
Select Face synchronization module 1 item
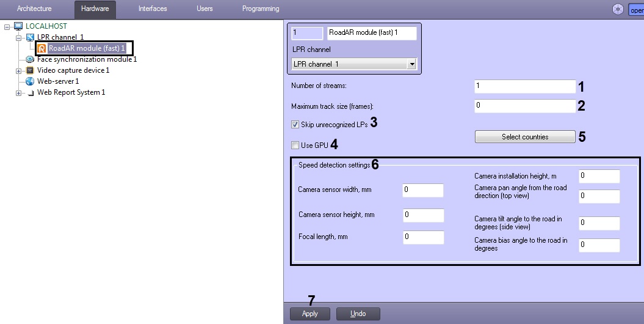point(87,59)
